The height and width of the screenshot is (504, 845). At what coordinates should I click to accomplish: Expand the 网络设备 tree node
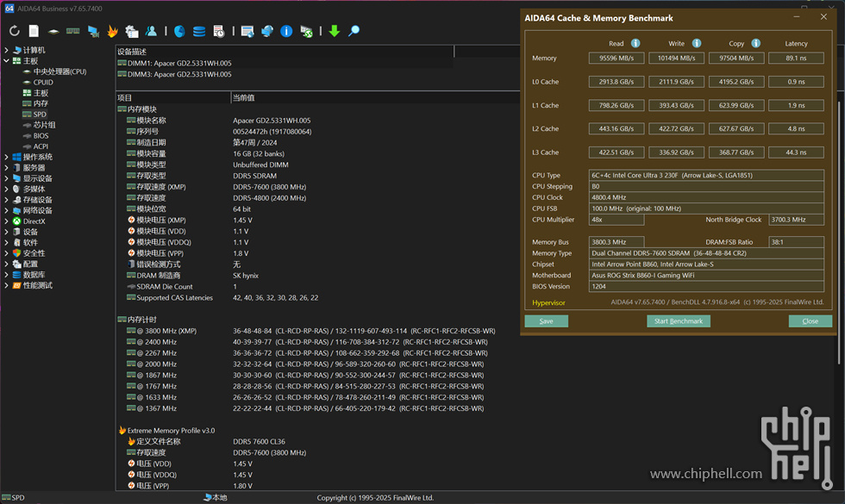pyautogui.click(x=7, y=210)
